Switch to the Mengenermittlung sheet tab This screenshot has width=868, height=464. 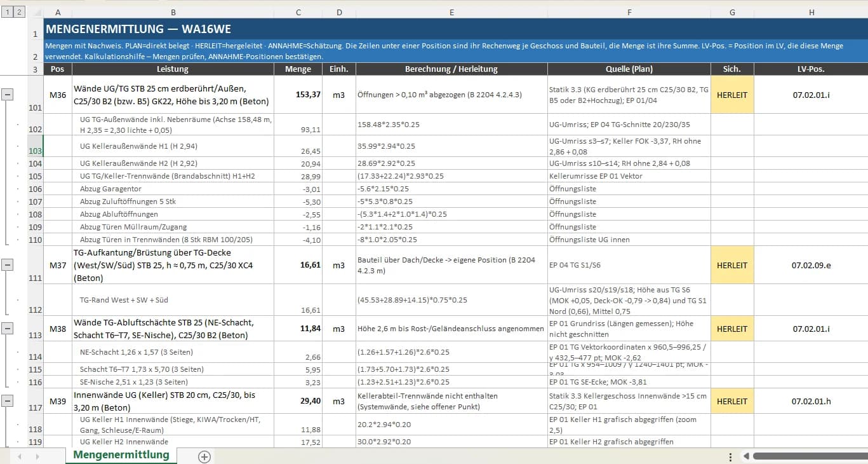tap(121, 455)
